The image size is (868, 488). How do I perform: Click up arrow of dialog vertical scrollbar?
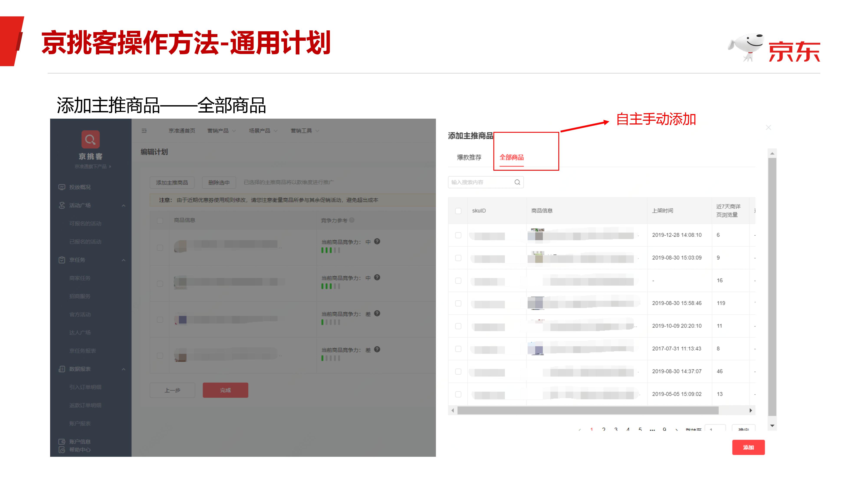coord(772,154)
